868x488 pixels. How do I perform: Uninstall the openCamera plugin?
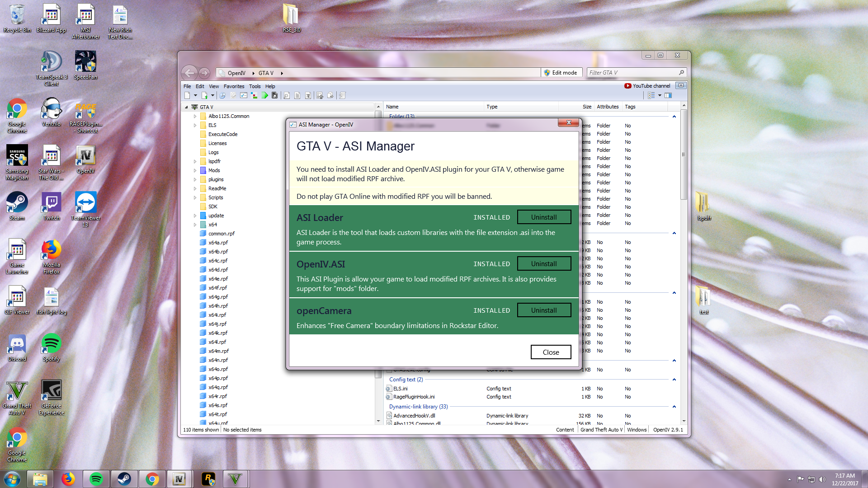click(x=544, y=310)
